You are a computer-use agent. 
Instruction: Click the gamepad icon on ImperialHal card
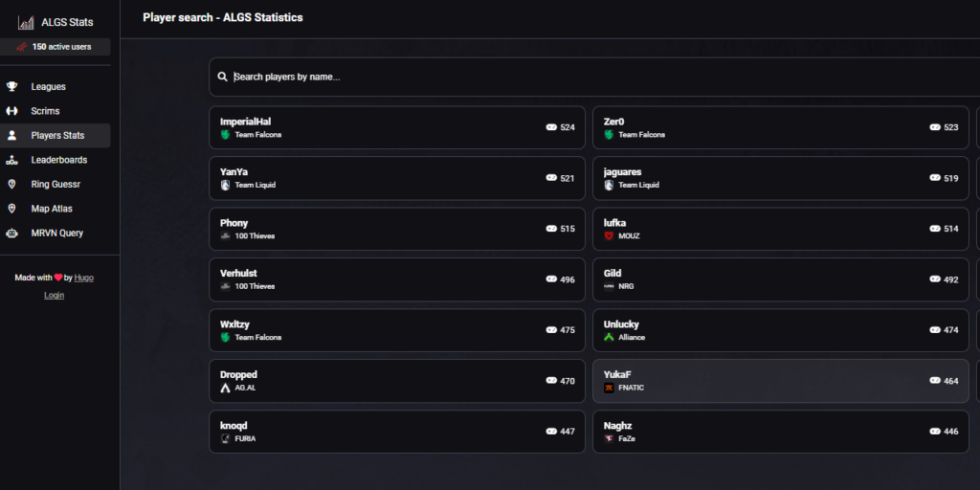pyautogui.click(x=551, y=127)
